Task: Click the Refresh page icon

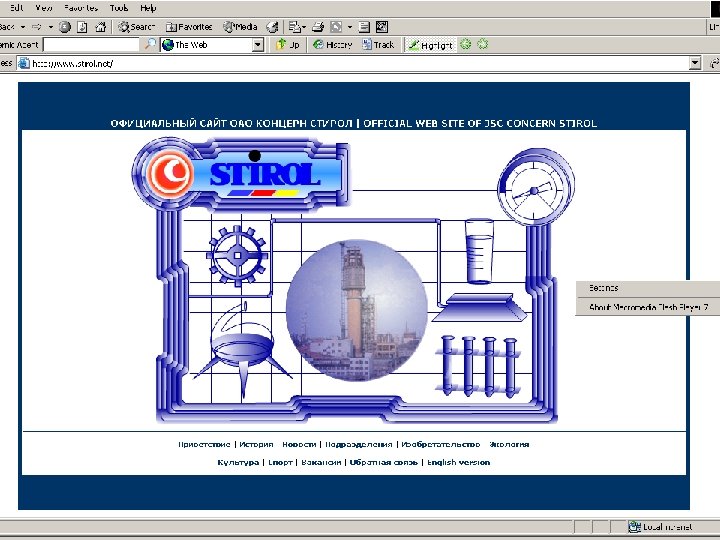Action: [x=83, y=27]
